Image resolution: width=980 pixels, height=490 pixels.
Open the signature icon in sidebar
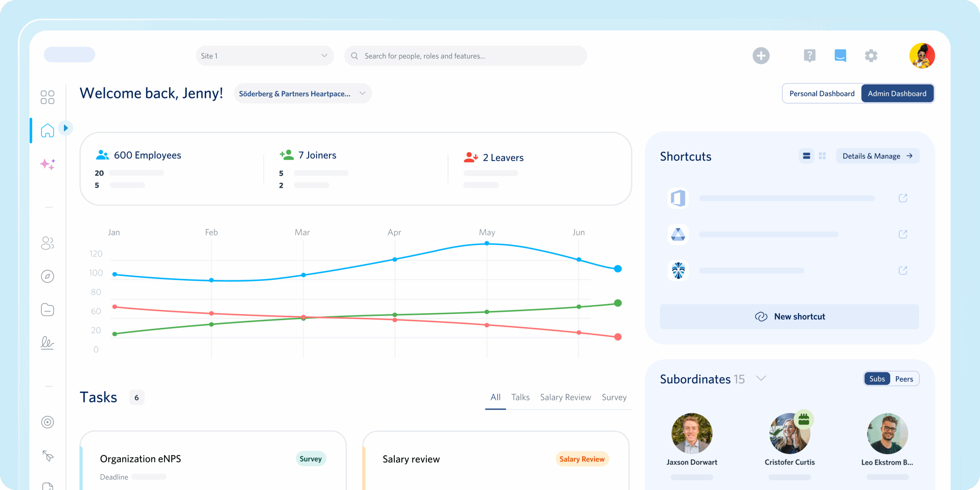tap(47, 343)
